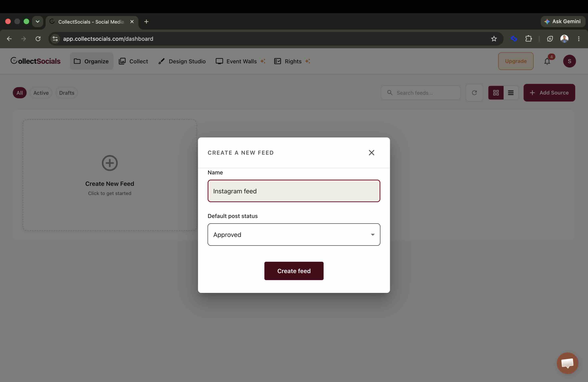Click the site information icon in address bar

pos(55,39)
